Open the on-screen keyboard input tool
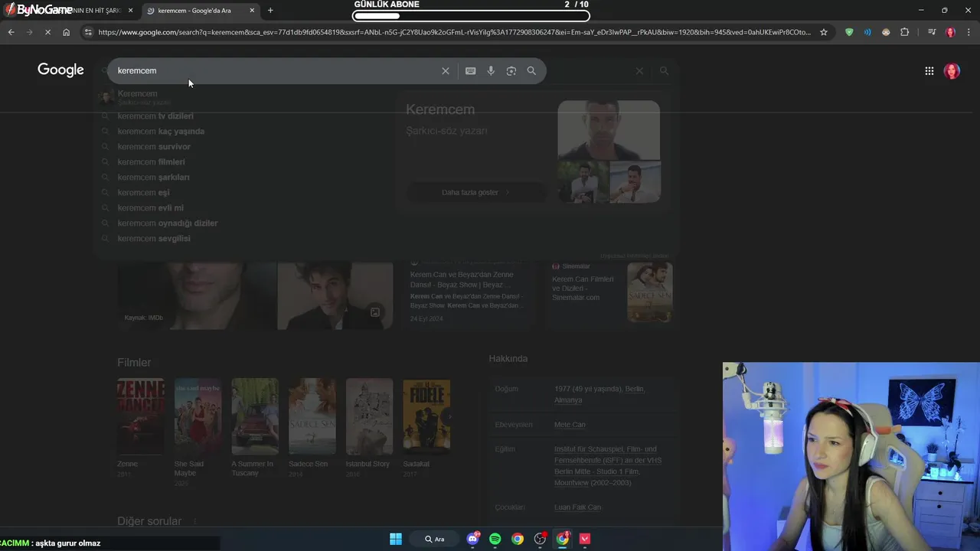 coord(470,70)
